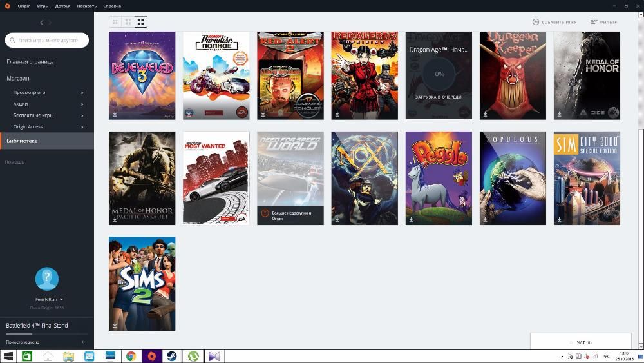
Task: Click download icon on Nox
Action: point(337,219)
